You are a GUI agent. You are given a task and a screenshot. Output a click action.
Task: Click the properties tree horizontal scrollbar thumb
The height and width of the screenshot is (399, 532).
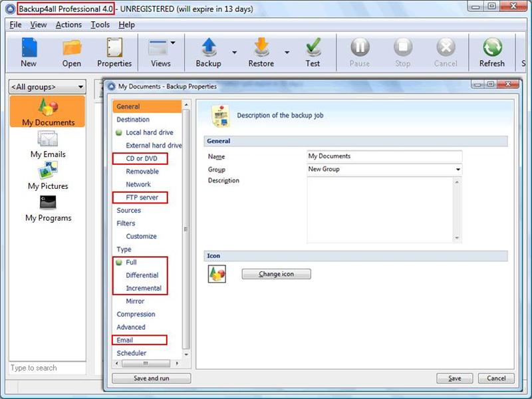click(146, 363)
